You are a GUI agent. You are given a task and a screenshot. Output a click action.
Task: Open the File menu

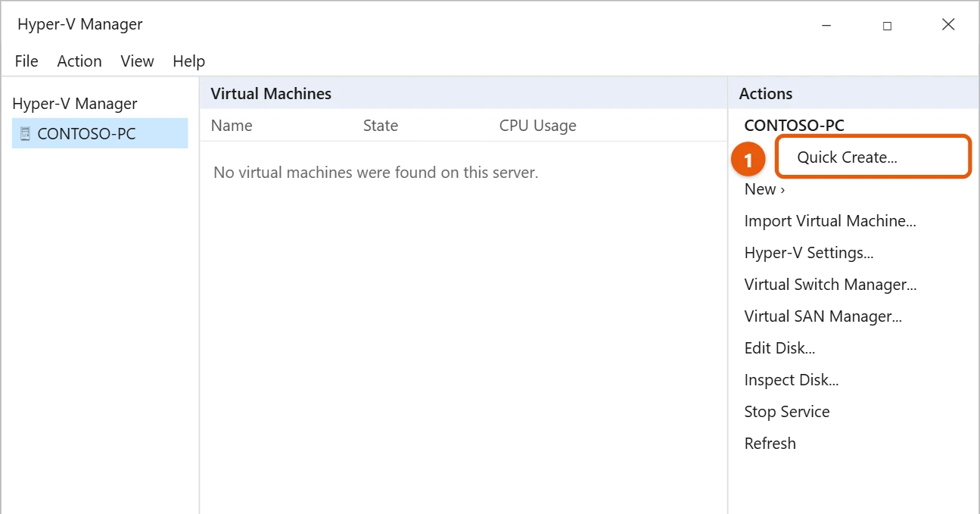(x=26, y=61)
